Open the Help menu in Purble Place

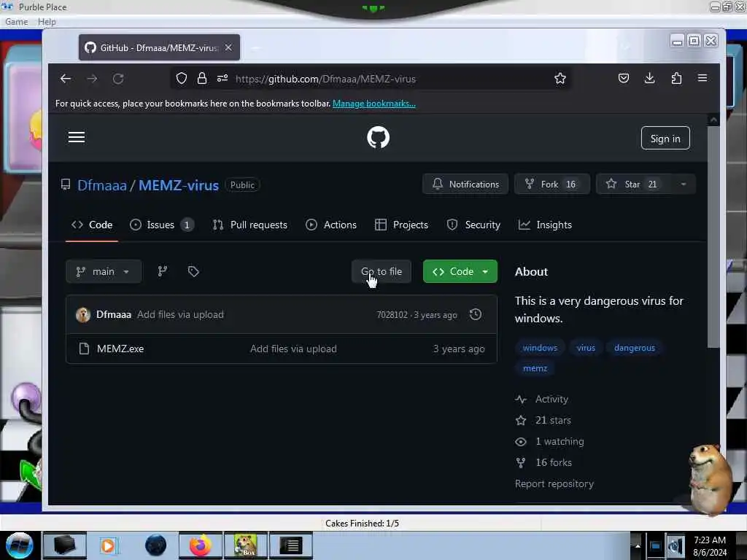tap(47, 22)
